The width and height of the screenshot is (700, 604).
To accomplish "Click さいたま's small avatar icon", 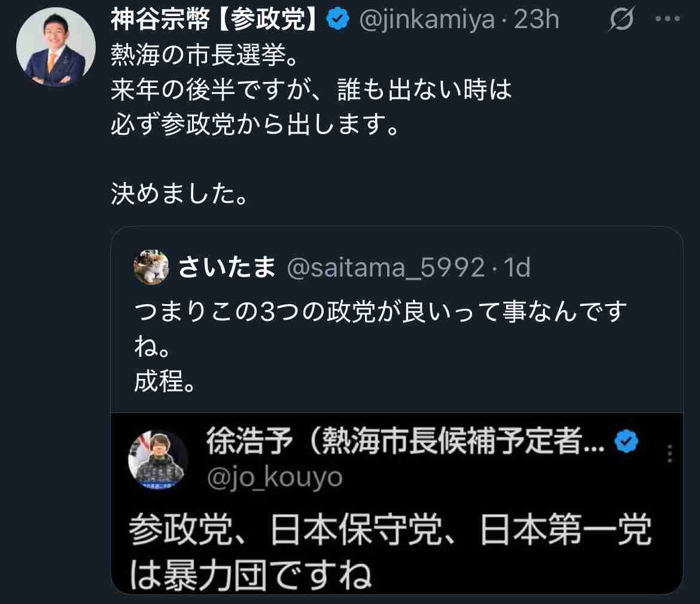I will 151,268.
